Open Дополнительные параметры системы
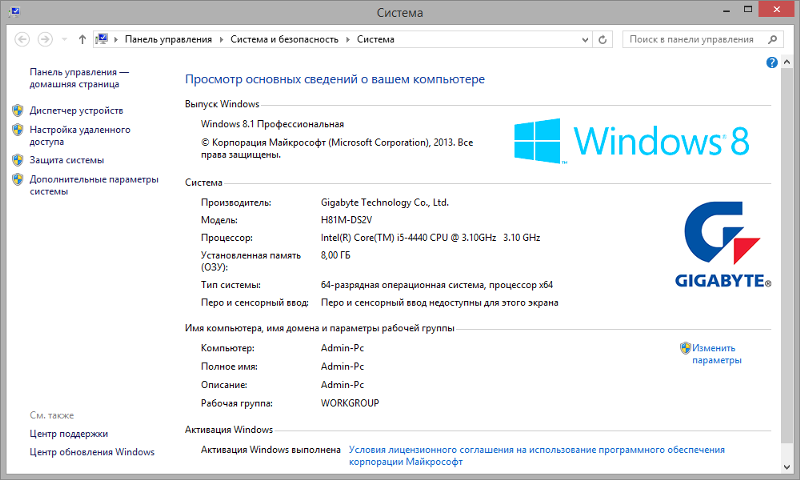800x480 pixels. (93, 185)
